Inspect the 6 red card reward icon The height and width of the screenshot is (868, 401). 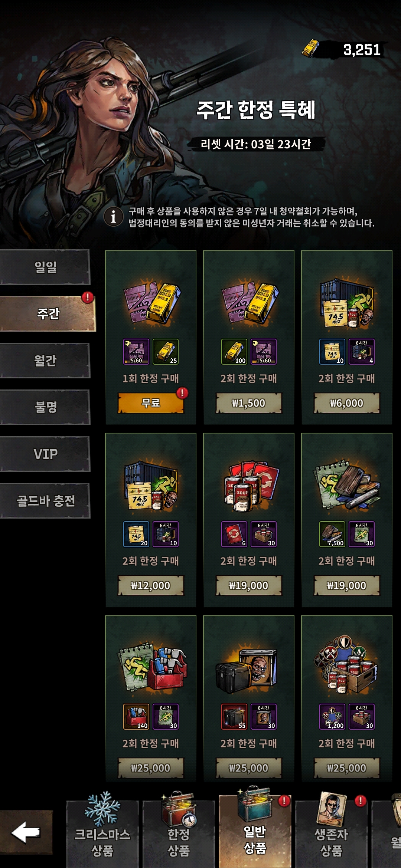(x=234, y=534)
